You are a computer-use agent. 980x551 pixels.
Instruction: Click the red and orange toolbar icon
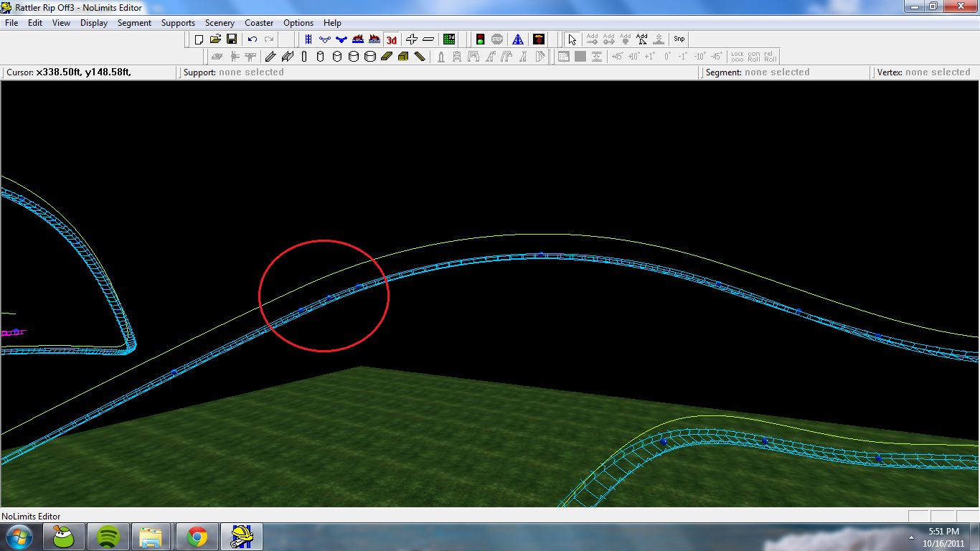tap(539, 39)
